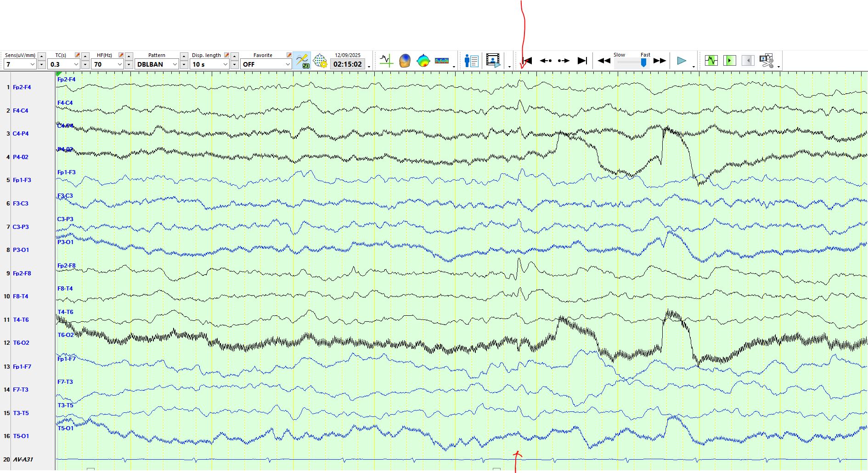Image resolution: width=868 pixels, height=473 pixels.
Task: Expand the arrow next to the 02:15:02 clock
Action: click(369, 67)
